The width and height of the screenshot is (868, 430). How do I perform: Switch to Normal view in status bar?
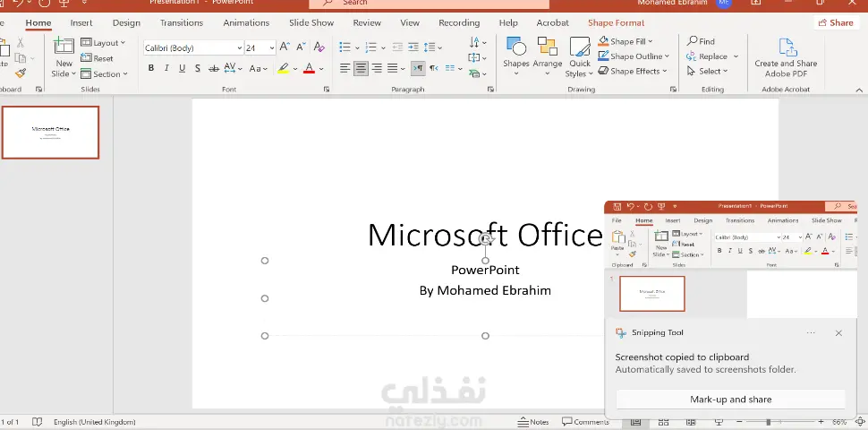(636, 422)
